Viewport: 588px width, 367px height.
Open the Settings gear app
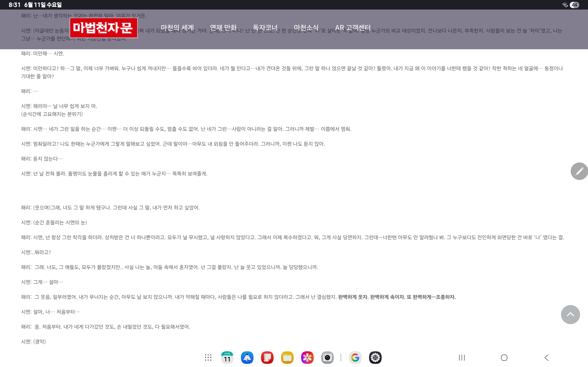coord(375,357)
